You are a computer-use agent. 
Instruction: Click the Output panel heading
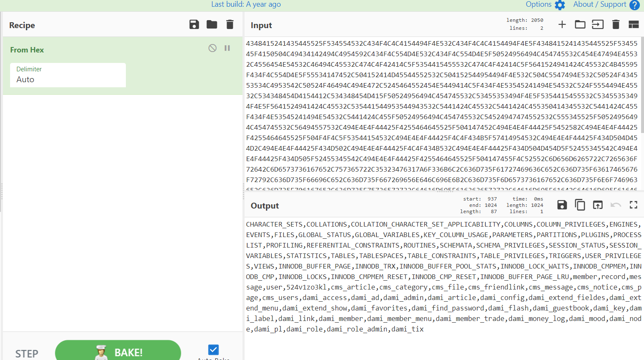[265, 206]
